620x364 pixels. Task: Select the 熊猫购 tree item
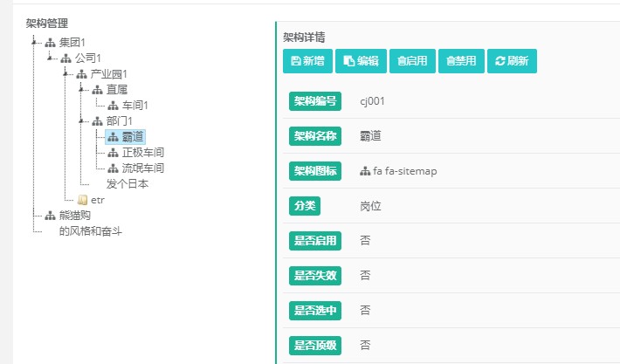tap(75, 216)
